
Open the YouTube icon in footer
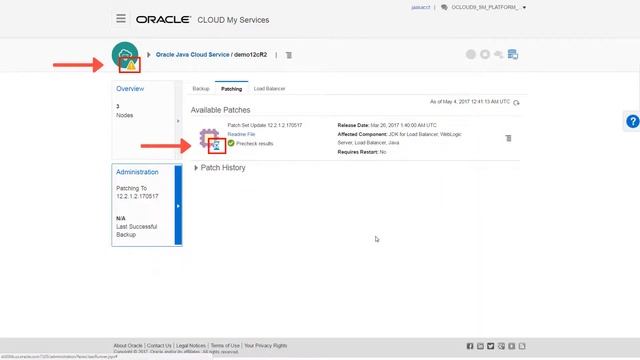(511, 346)
